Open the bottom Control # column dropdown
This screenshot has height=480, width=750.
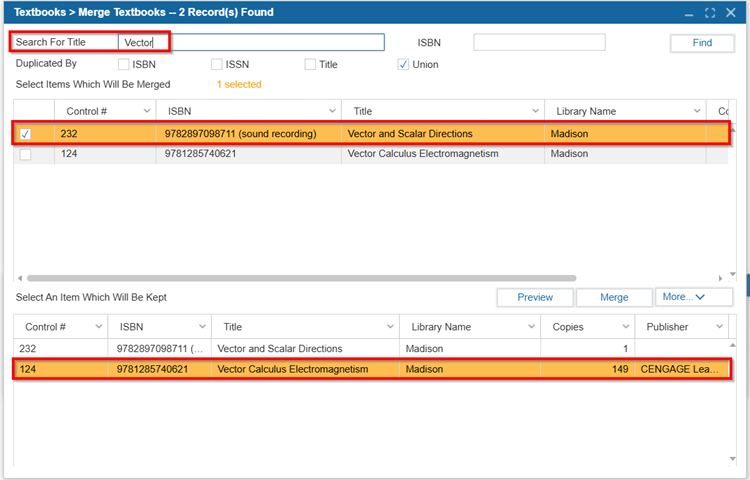99,327
